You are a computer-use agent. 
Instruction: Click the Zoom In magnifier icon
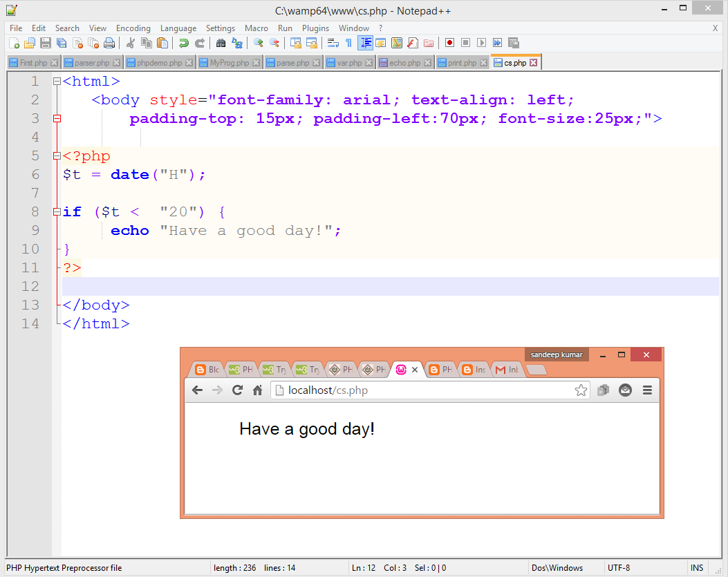tap(258, 43)
